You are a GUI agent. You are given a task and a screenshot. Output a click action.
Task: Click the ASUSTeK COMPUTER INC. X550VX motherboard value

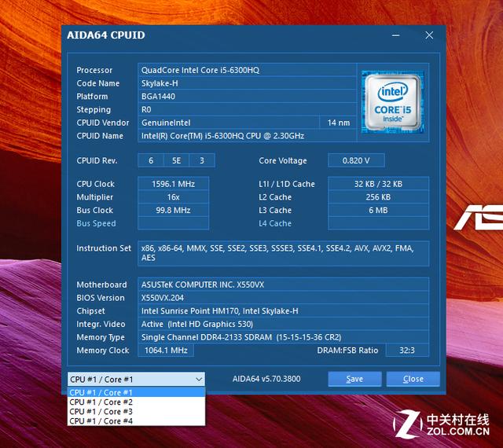click(x=283, y=285)
